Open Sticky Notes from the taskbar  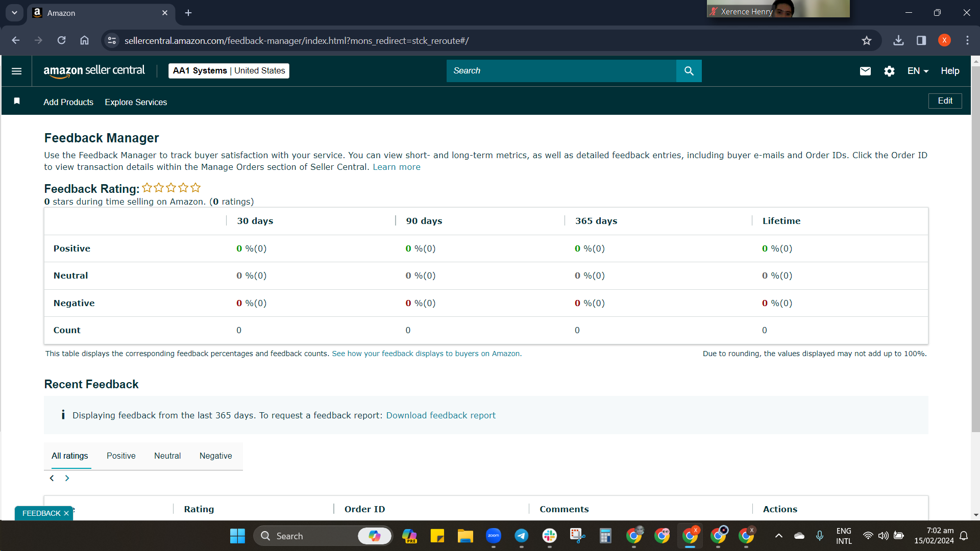tap(437, 536)
